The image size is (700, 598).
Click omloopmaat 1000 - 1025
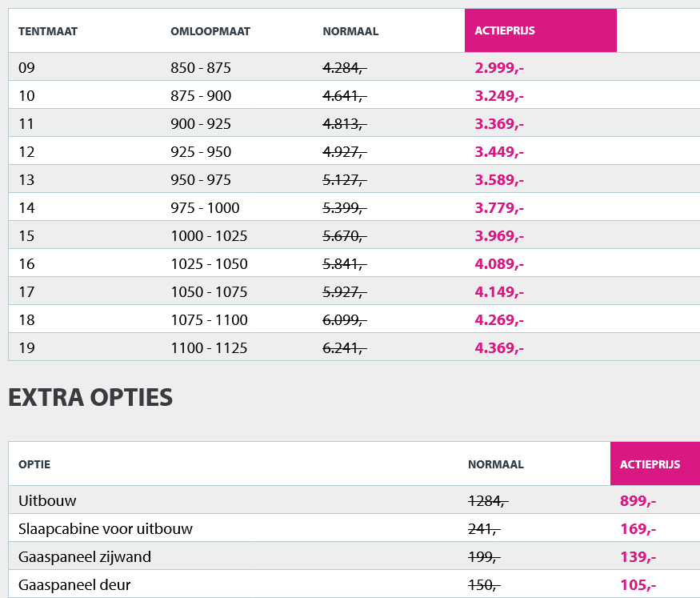[209, 236]
